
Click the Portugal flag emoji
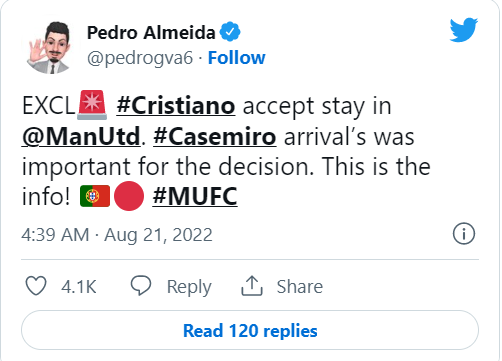95,196
